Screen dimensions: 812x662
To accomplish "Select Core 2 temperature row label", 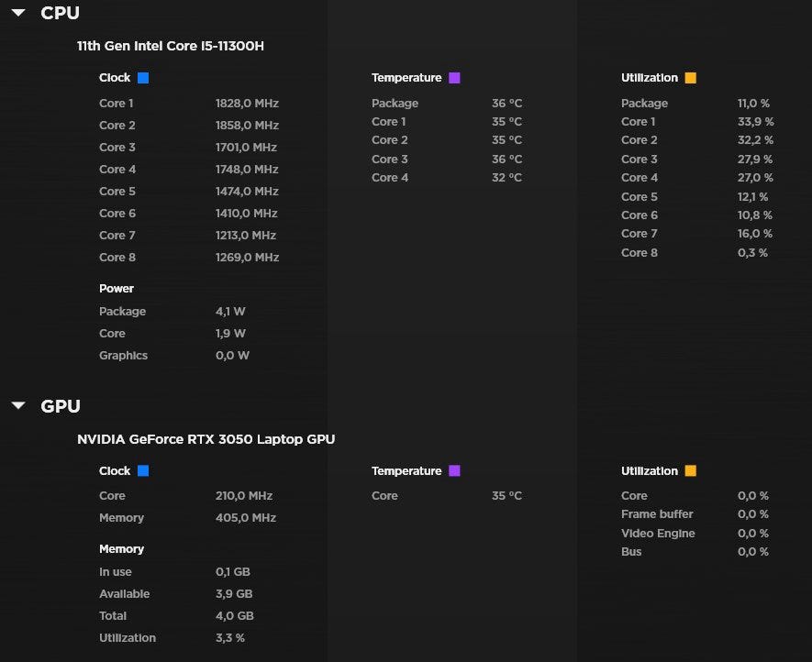I will point(389,140).
